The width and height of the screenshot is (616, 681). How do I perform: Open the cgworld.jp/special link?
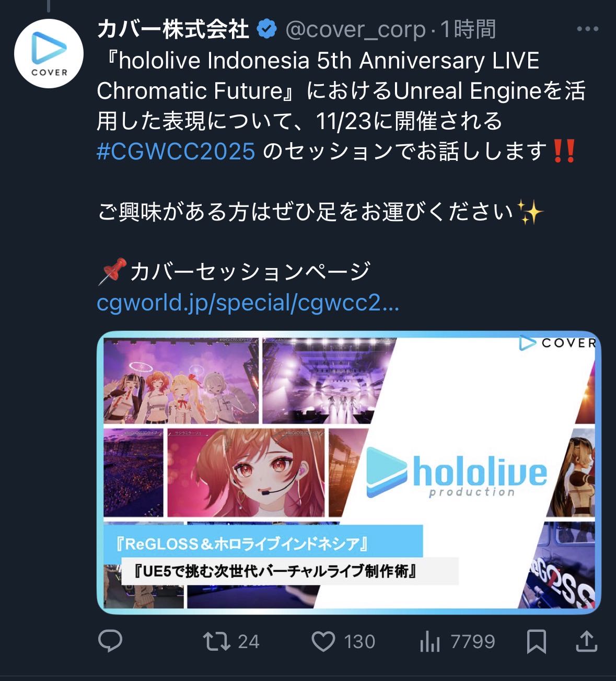click(x=248, y=303)
